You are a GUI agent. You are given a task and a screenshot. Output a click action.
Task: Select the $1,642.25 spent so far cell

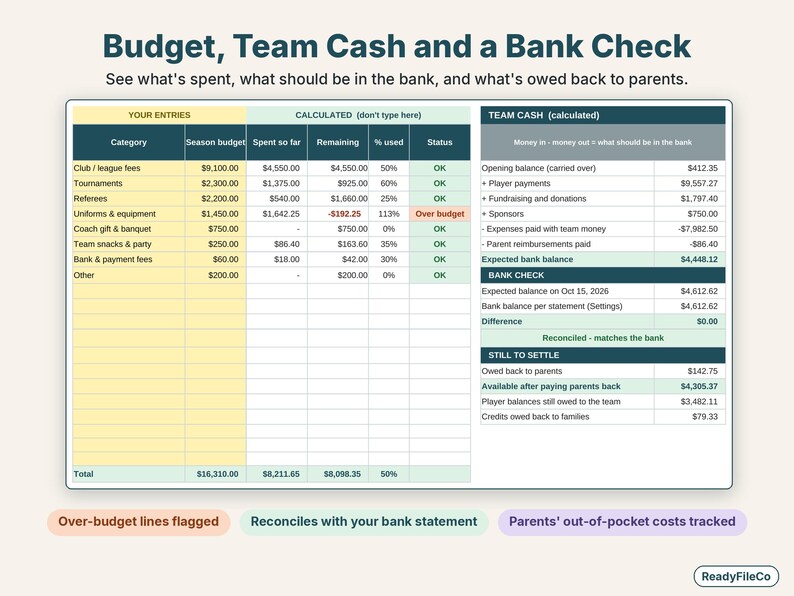277,214
